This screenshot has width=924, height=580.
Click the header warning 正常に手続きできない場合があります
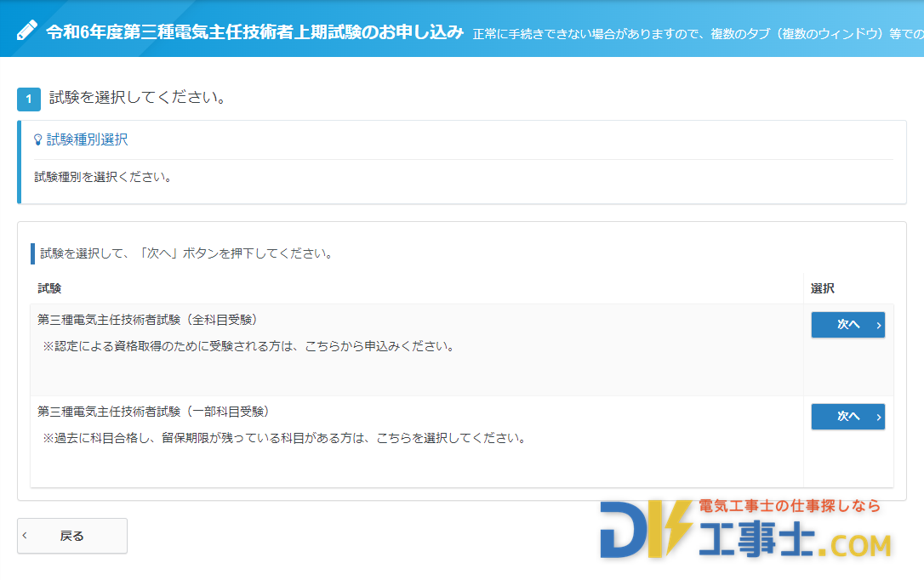click(x=699, y=34)
